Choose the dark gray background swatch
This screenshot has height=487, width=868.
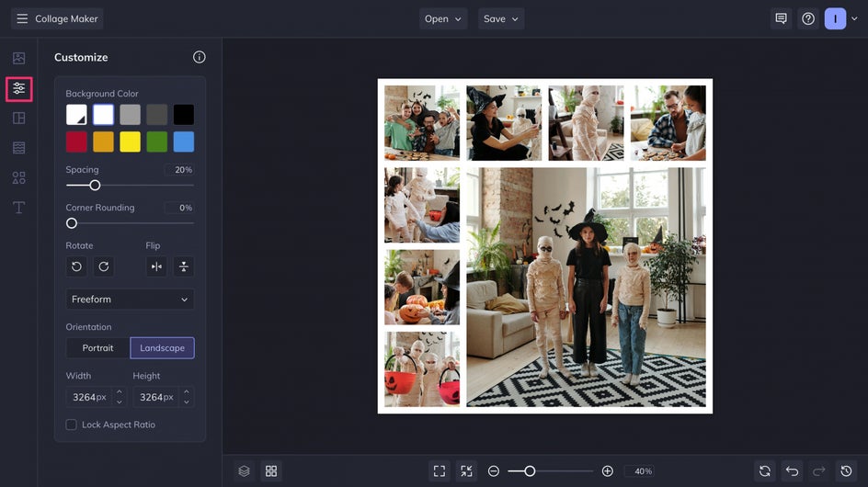(157, 115)
